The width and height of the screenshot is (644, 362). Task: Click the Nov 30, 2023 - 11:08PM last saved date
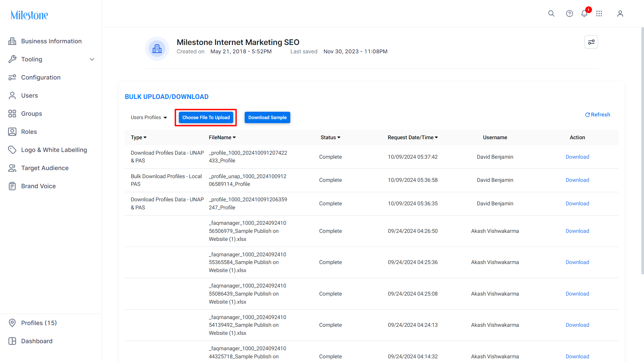355,51
